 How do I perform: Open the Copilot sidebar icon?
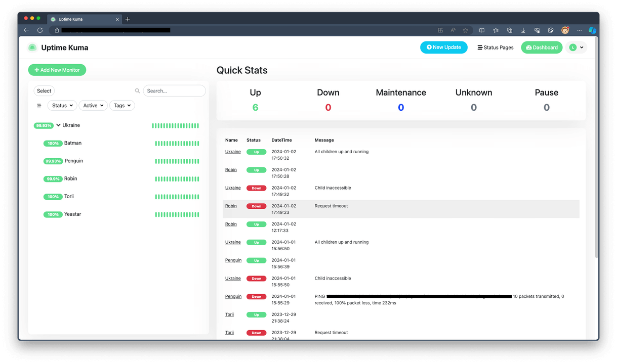coord(592,30)
